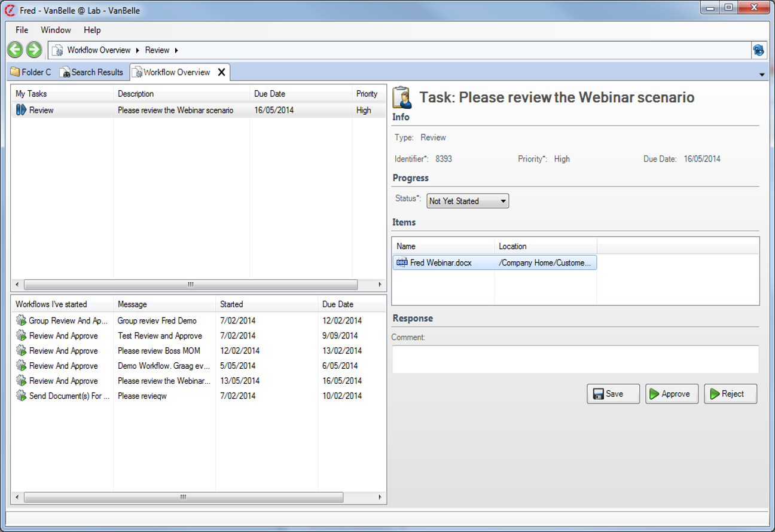Expand the breadcrumb arrow after Review
This screenshot has height=532, width=775.
[176, 50]
